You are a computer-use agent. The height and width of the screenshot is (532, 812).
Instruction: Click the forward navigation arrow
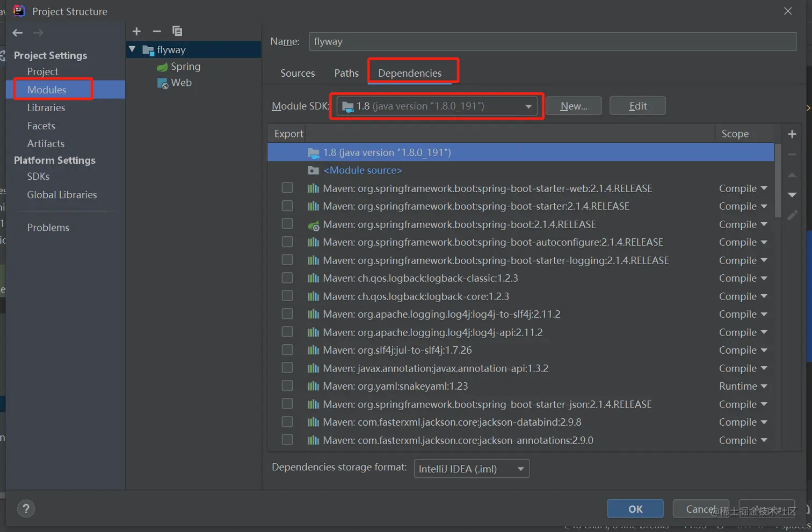[x=38, y=33]
